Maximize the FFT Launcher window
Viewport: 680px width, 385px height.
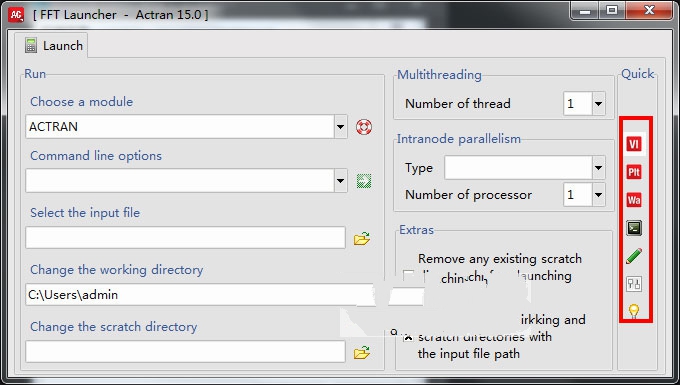tap(612, 10)
